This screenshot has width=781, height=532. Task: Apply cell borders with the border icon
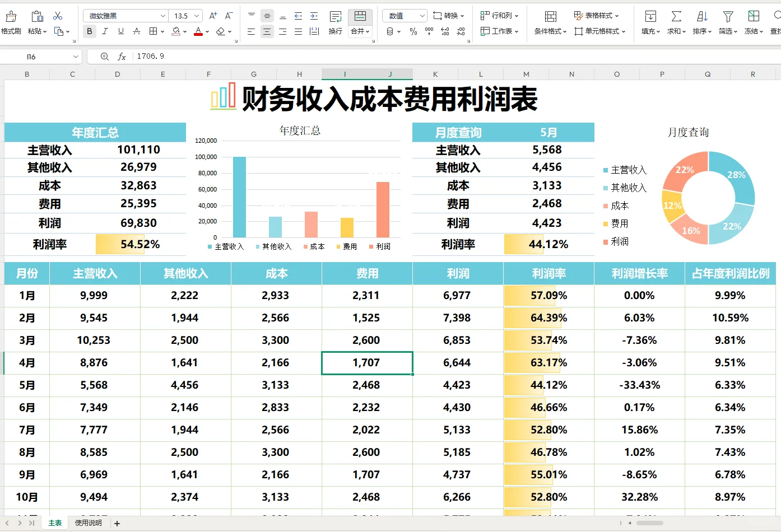click(153, 31)
